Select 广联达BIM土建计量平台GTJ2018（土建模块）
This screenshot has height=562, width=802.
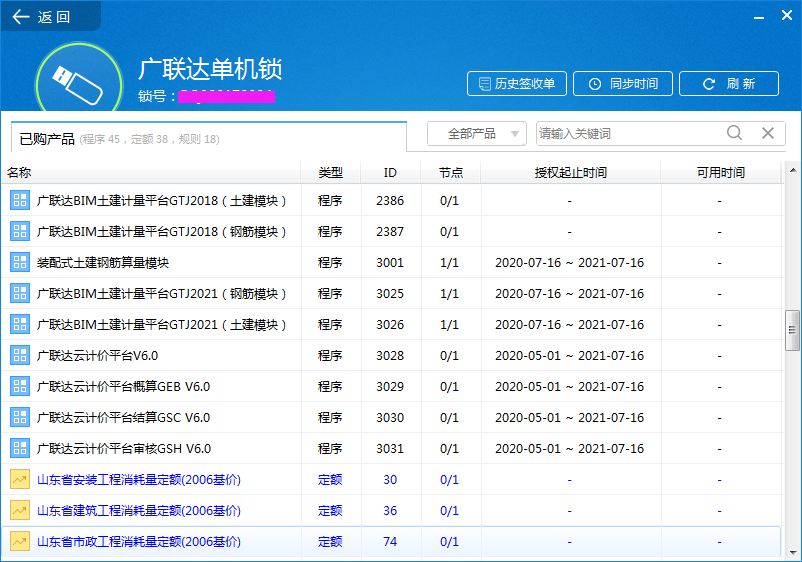162,201
